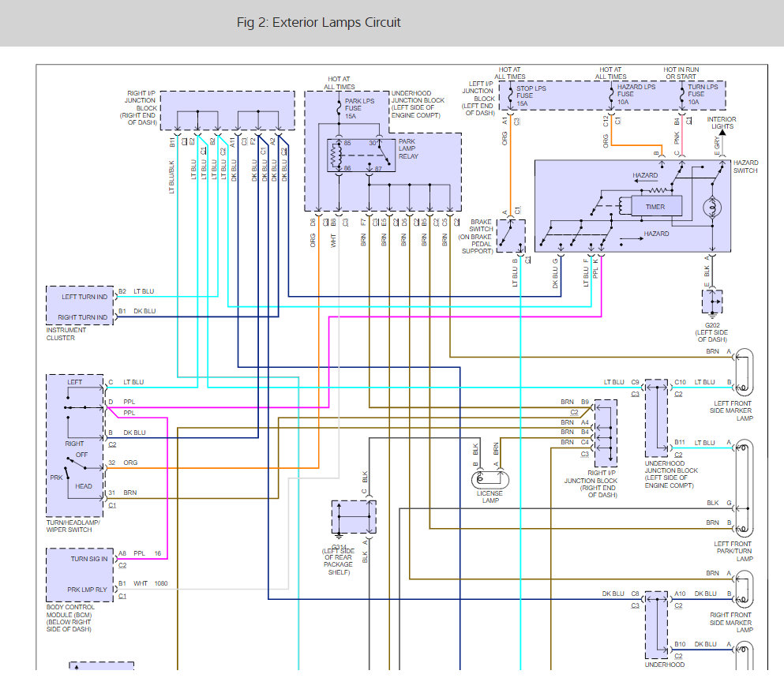The width and height of the screenshot is (784, 678).
Task: Click the 'PARK LAMP RELAY' label
Action: pos(408,149)
